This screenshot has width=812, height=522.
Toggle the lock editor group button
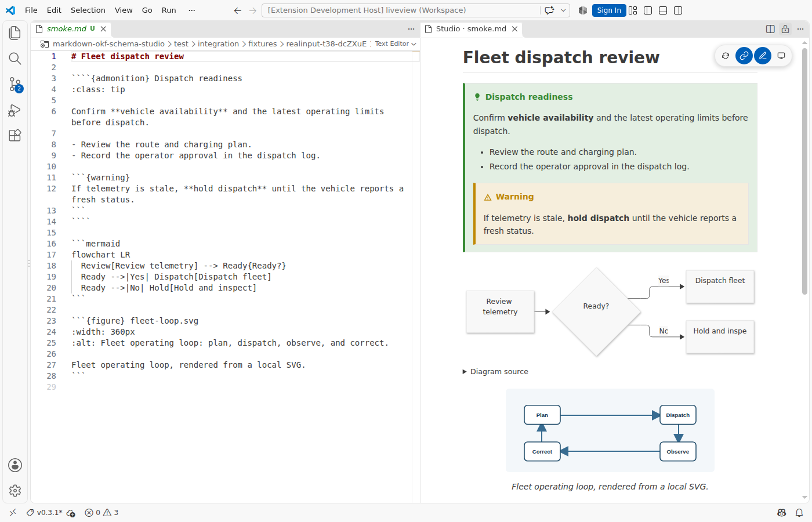pyautogui.click(x=785, y=29)
